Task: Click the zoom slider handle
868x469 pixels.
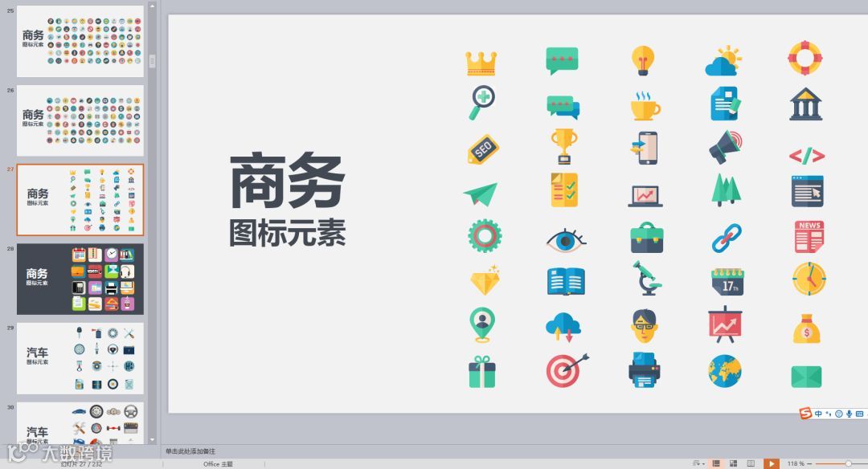Action: coord(848,463)
